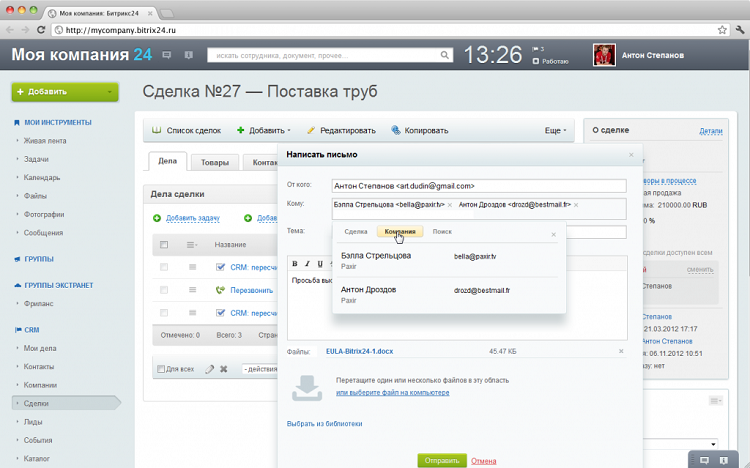
Task: Open Живая лента in sidebar
Action: 45,141
